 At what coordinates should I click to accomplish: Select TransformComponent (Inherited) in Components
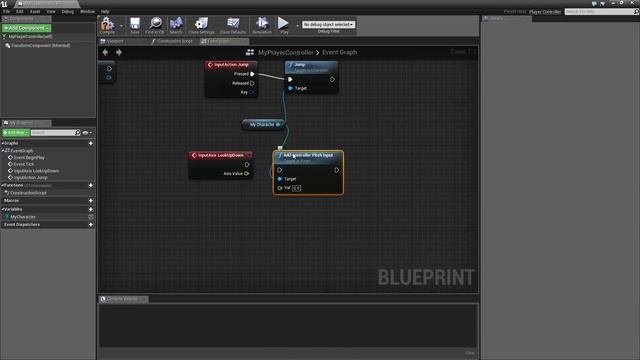(x=40, y=45)
